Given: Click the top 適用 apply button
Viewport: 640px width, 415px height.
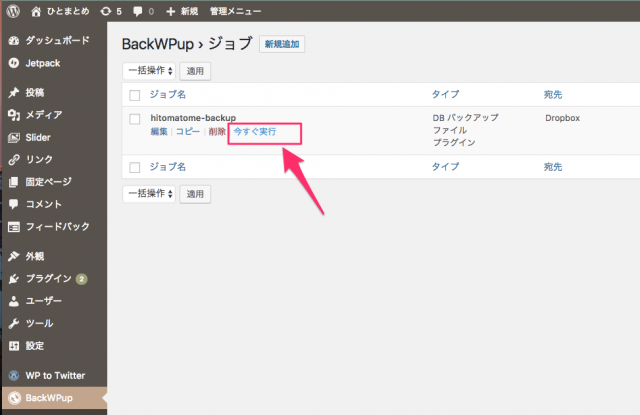Looking at the screenshot, I should point(195,71).
